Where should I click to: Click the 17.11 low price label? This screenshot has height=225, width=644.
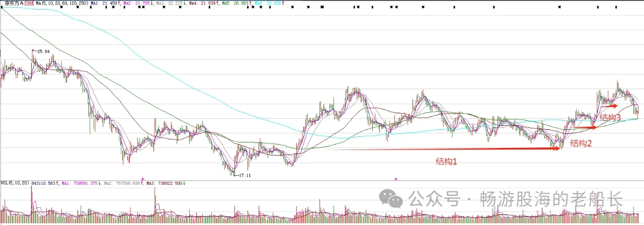[244, 175]
